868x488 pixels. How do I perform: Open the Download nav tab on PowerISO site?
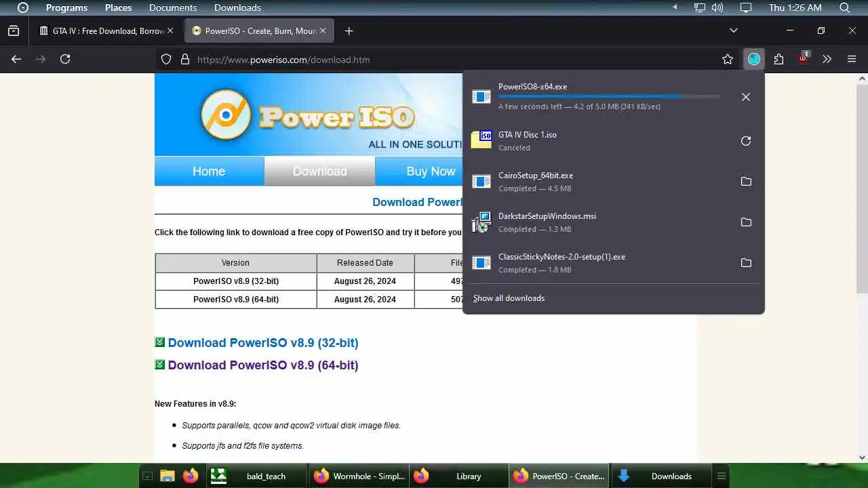click(319, 171)
